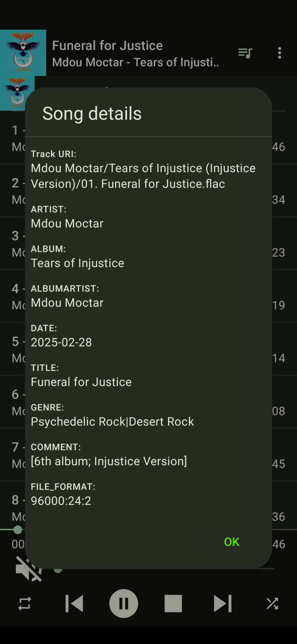This screenshot has width=297, height=644.
Task: Tap the Tears of Injustice album value
Action: pyautogui.click(x=78, y=263)
